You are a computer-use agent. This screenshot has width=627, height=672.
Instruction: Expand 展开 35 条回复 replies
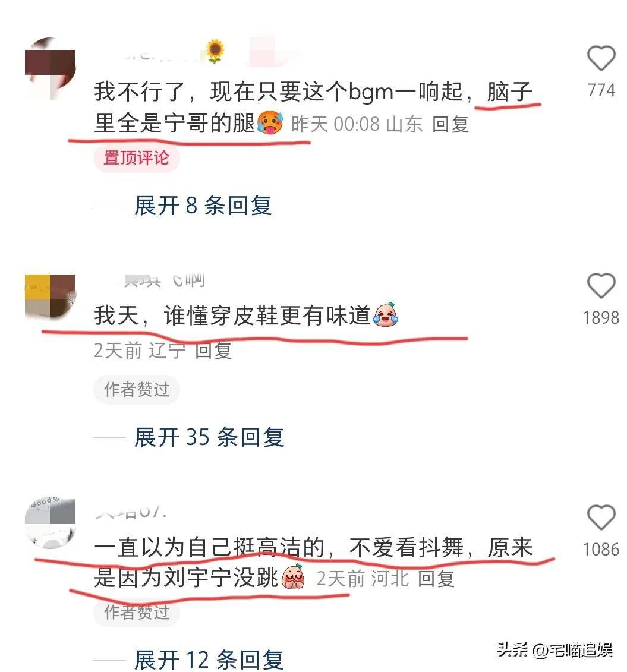pyautogui.click(x=209, y=437)
